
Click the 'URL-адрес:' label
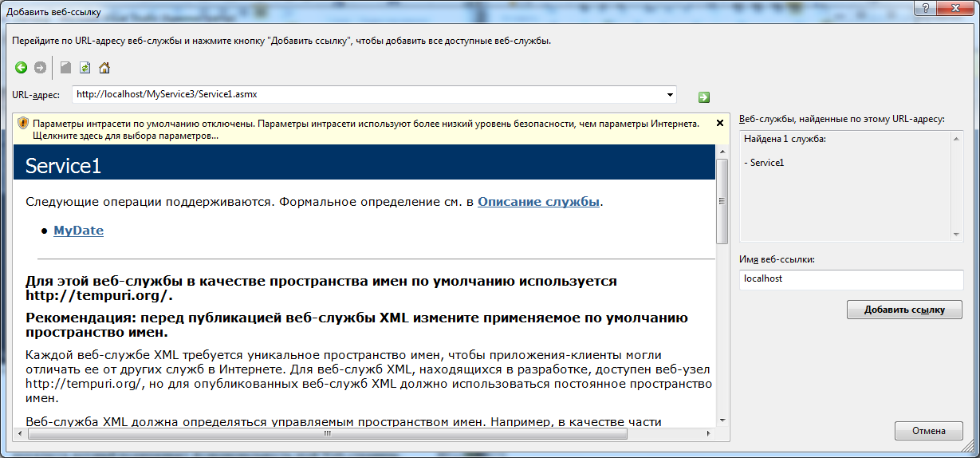[36, 95]
